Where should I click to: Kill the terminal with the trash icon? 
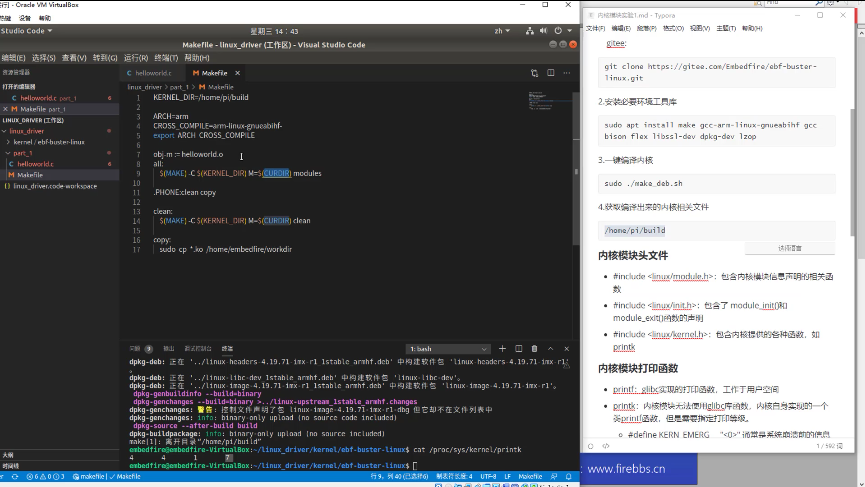tap(534, 349)
